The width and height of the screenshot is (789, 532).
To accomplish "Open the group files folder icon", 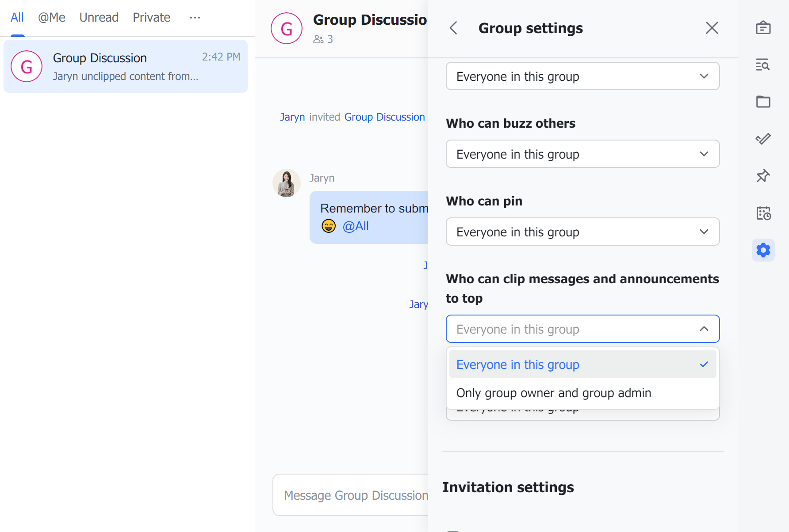I will point(763,102).
